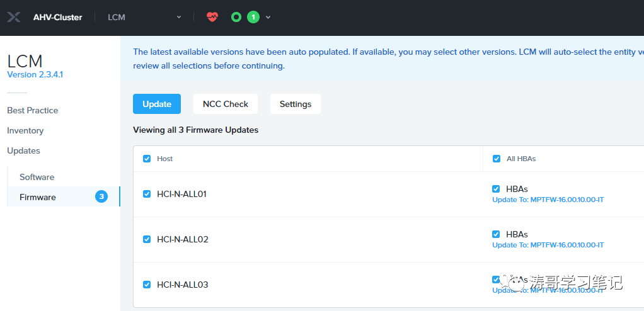
Task: Click the All HBAs column header label
Action: pos(521,159)
